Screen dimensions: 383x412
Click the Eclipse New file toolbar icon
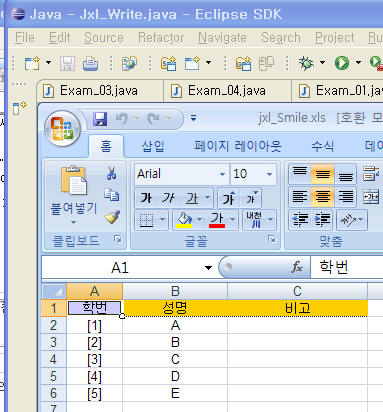point(32,63)
